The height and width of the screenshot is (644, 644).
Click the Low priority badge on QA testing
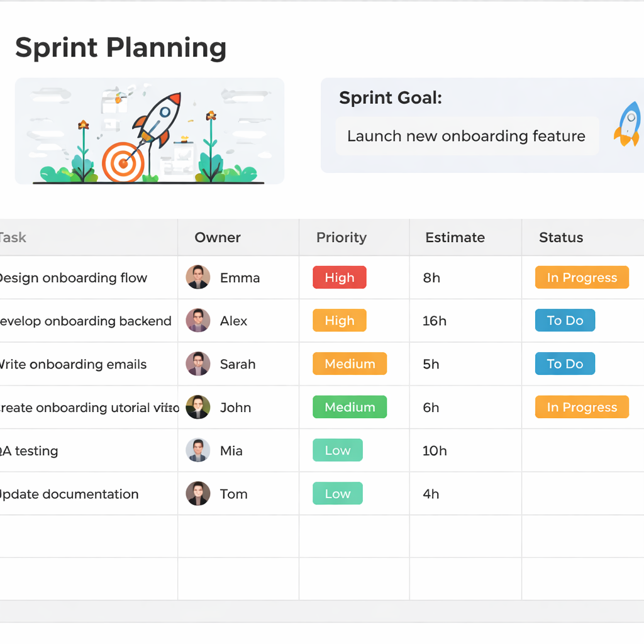(338, 450)
